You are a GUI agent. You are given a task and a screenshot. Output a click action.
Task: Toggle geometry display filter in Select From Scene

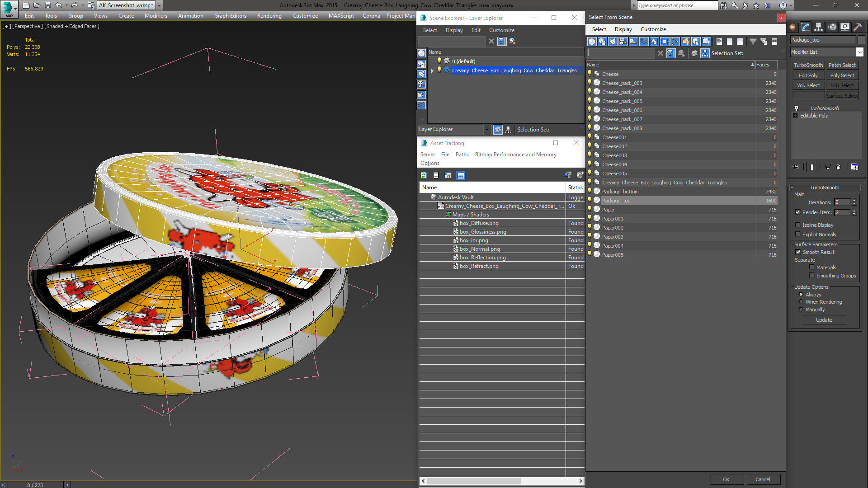point(592,42)
